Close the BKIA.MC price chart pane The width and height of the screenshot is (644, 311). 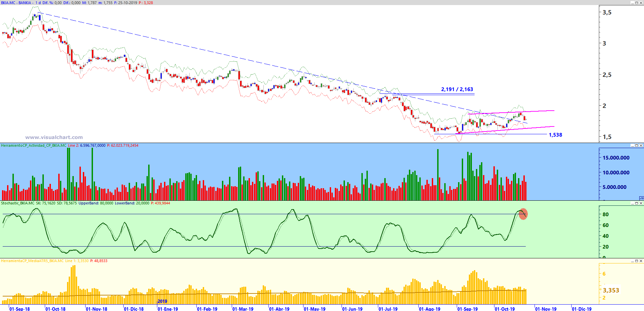[641, 3]
